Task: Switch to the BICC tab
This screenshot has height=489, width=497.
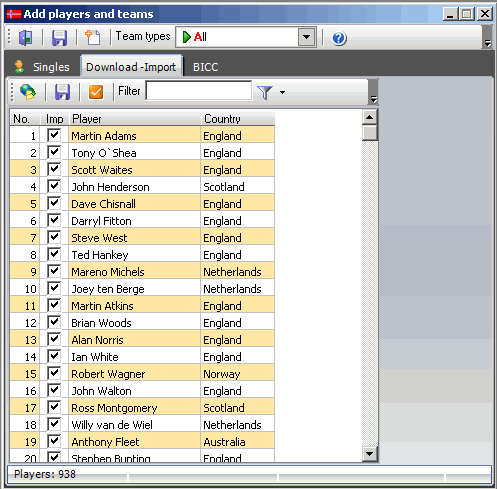Action: [205, 67]
